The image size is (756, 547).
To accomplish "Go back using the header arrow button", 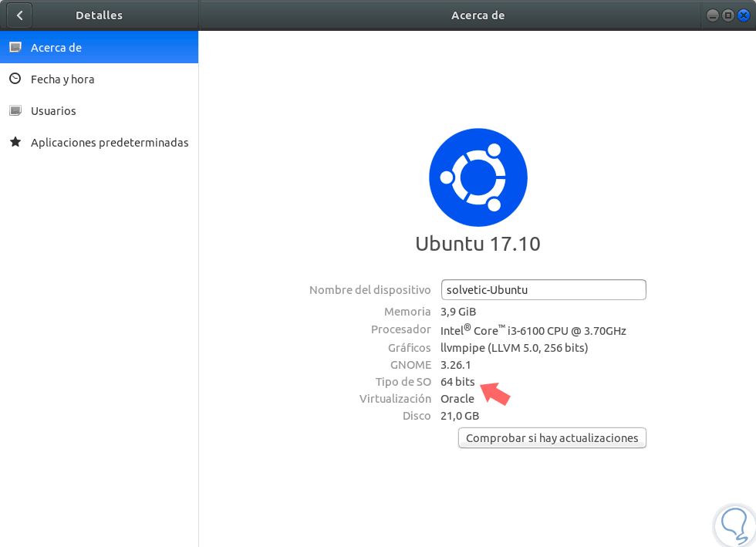I will [19, 15].
